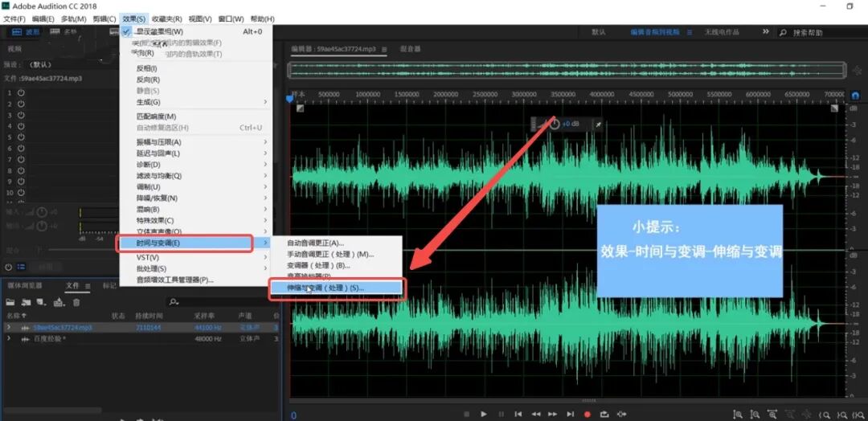868x421 pixels.
Task: Click the HUD volume knob +0 dB
Action: [555, 125]
